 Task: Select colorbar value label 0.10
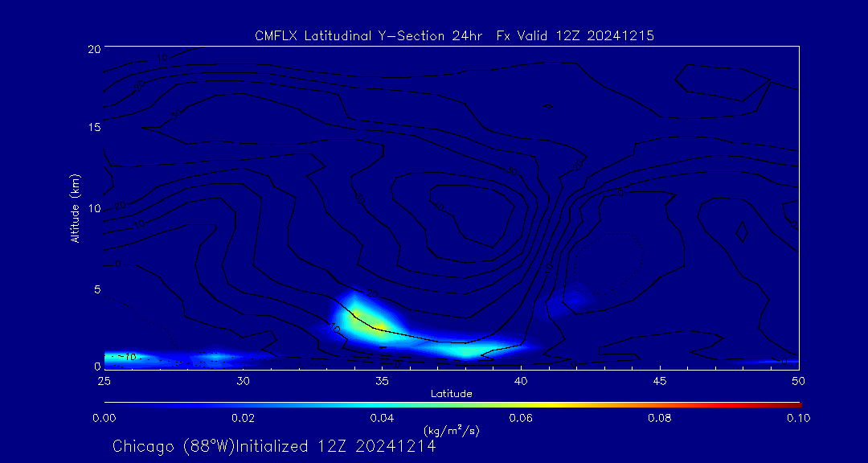coord(799,418)
